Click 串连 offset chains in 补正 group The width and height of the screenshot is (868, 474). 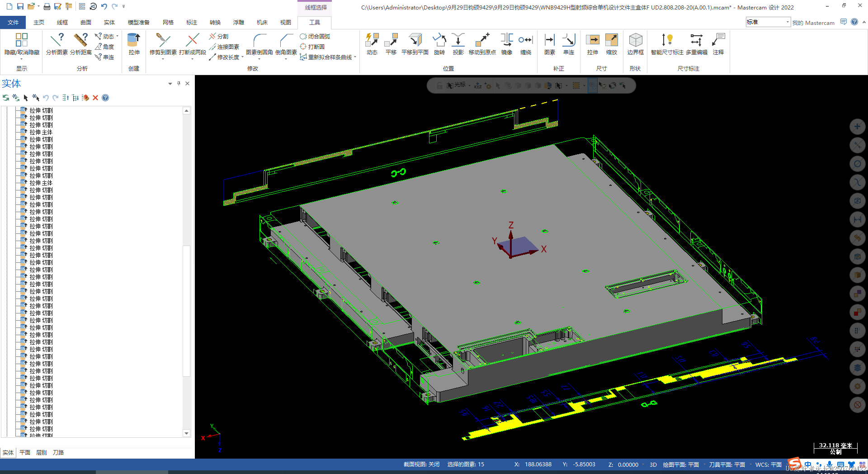[569, 44]
